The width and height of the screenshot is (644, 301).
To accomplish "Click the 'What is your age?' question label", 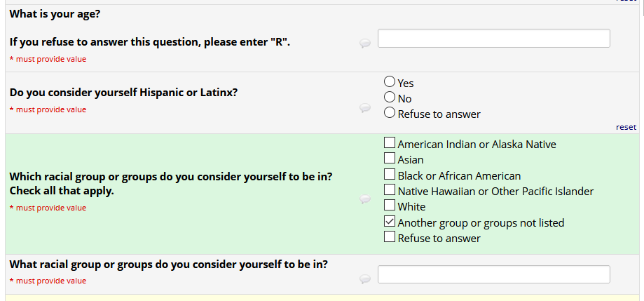I will pos(53,13).
